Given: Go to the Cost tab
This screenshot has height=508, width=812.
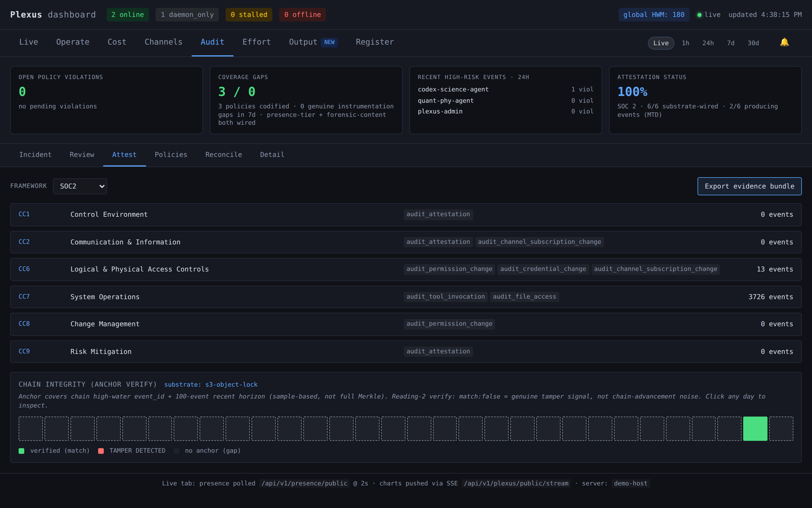Looking at the screenshot, I should [x=117, y=42].
